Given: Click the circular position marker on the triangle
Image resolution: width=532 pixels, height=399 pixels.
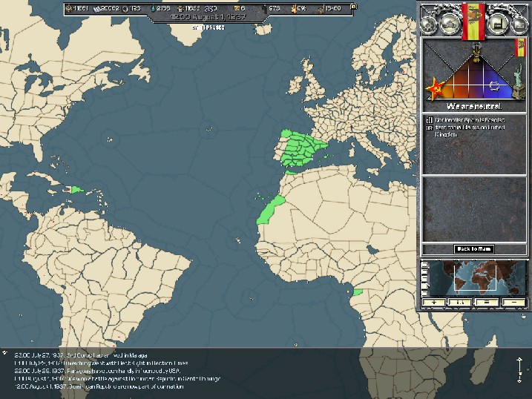Looking at the screenshot, I should [493, 86].
